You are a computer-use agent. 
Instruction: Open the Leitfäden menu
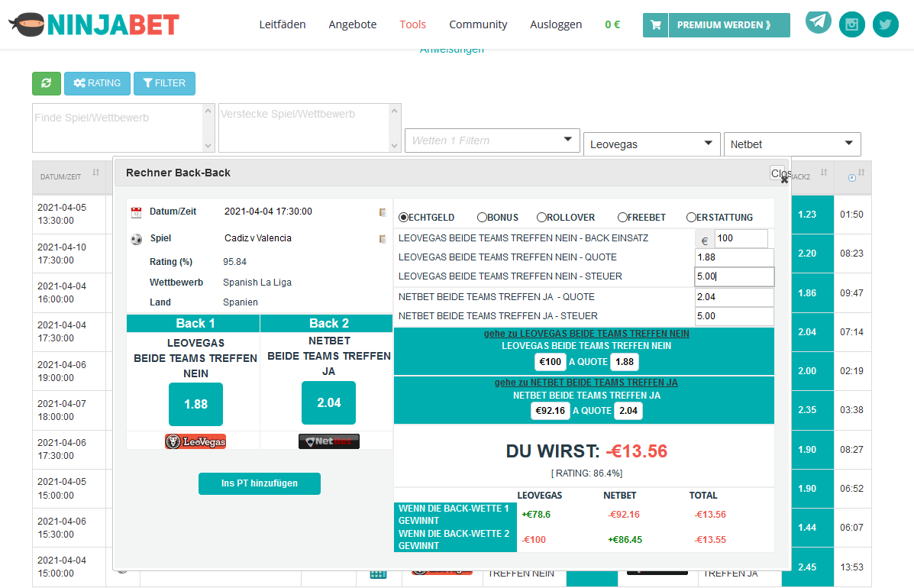click(282, 24)
